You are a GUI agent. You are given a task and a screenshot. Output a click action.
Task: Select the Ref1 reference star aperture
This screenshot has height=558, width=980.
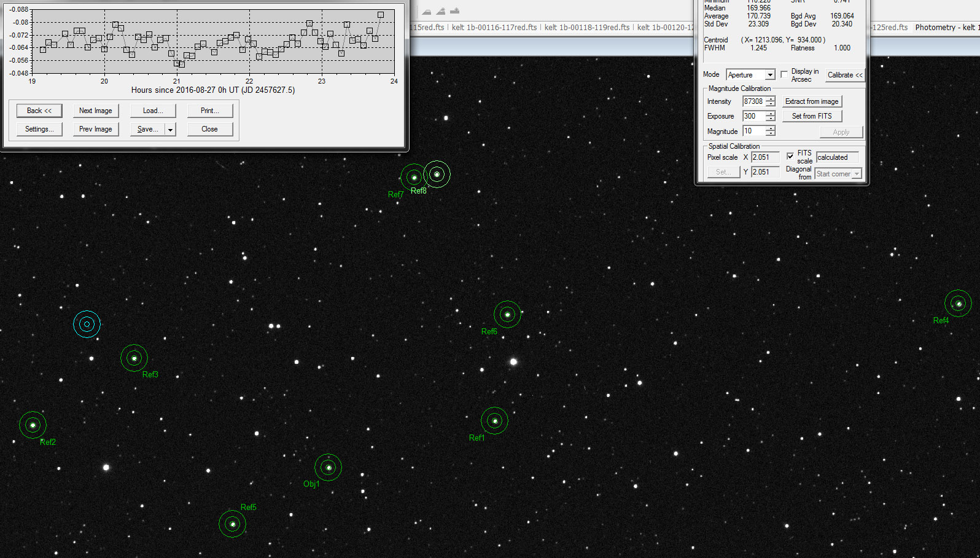[x=494, y=421]
